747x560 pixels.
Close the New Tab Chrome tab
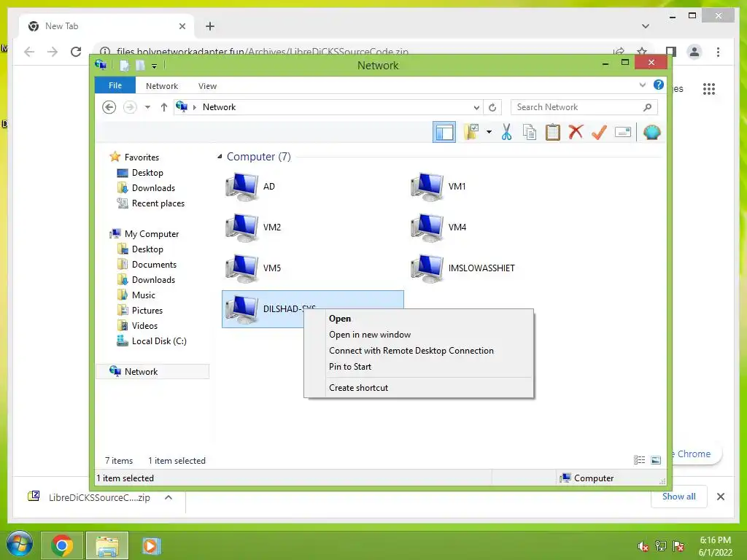coord(182,26)
